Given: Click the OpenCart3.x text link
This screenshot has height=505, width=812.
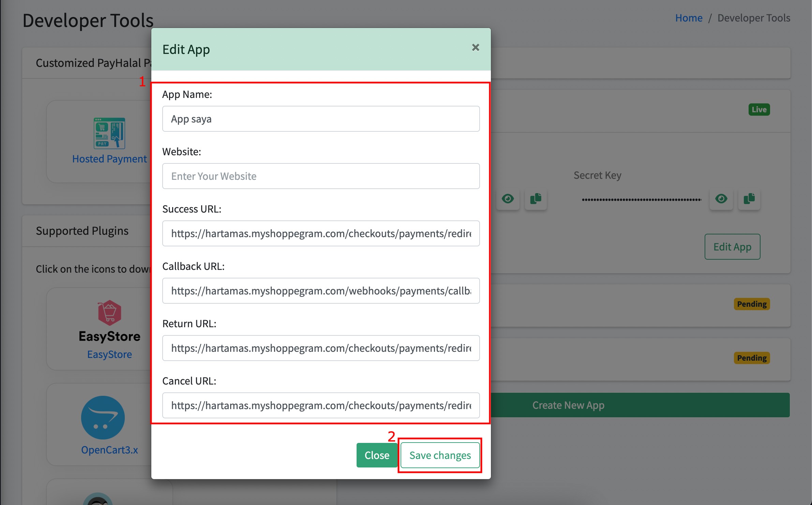Looking at the screenshot, I should click(109, 450).
